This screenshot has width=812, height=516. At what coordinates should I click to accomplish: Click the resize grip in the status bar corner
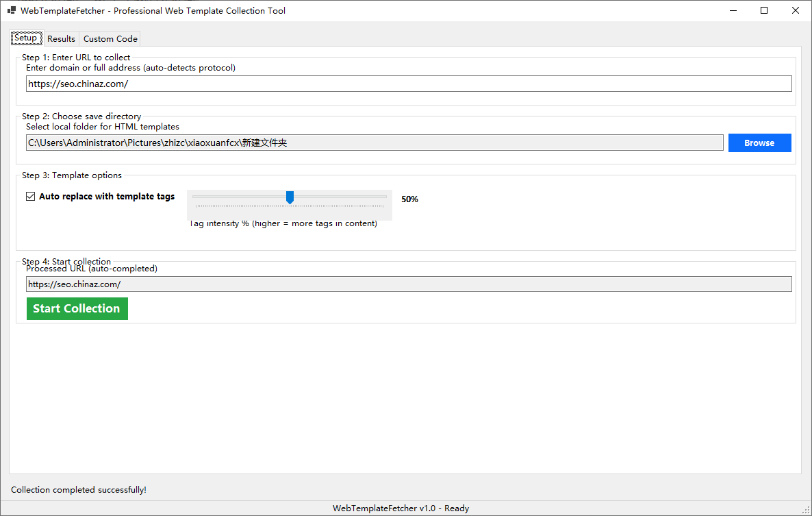coord(807,511)
